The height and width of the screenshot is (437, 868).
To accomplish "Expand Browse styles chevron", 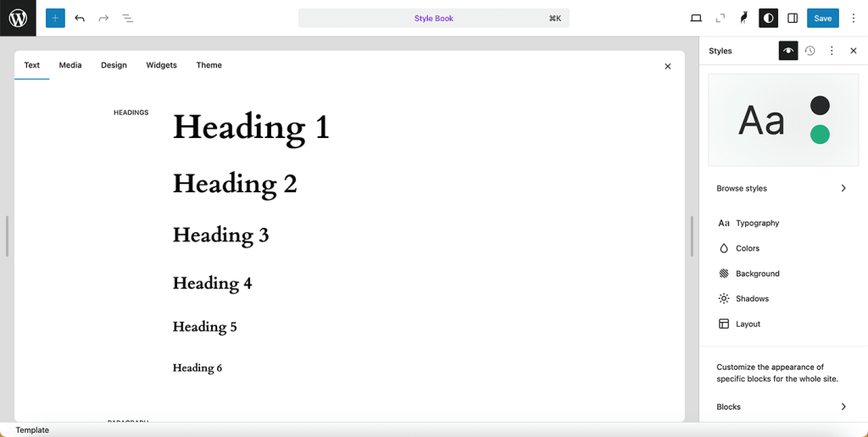I will (843, 188).
